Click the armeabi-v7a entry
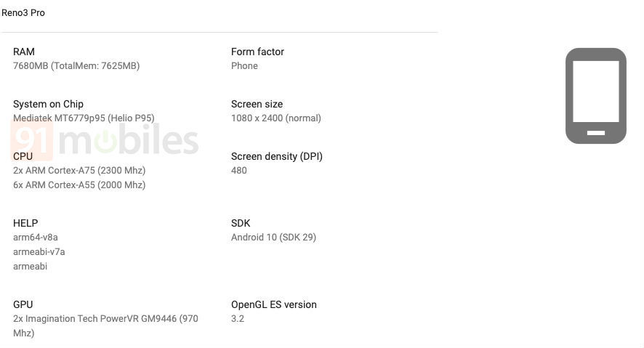This screenshot has width=644, height=348. (39, 251)
